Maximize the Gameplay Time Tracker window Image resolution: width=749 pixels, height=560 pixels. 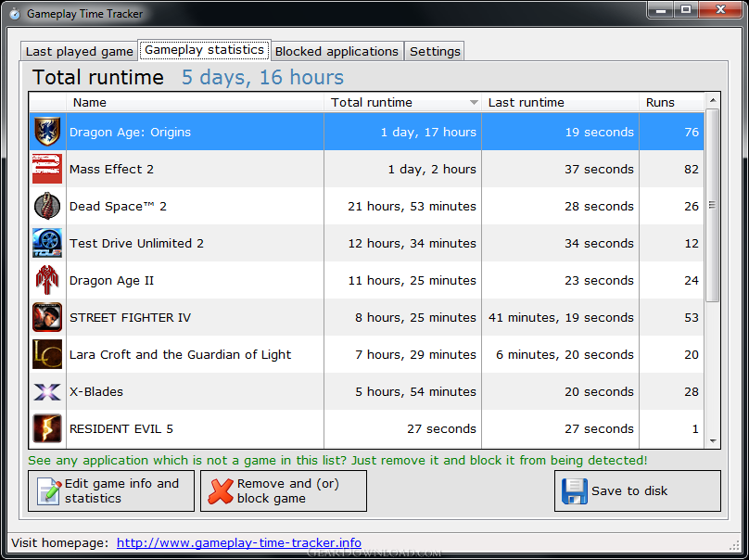[x=686, y=10]
